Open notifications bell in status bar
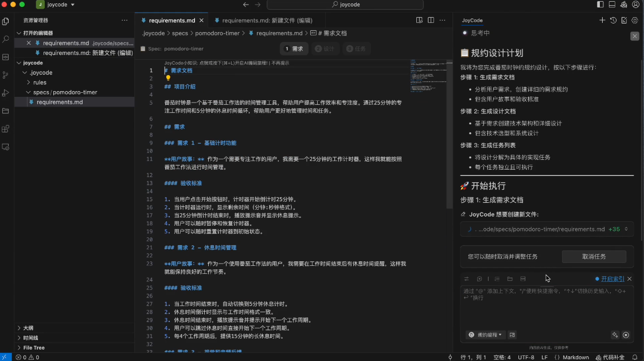This screenshot has width=644, height=361. (x=635, y=358)
